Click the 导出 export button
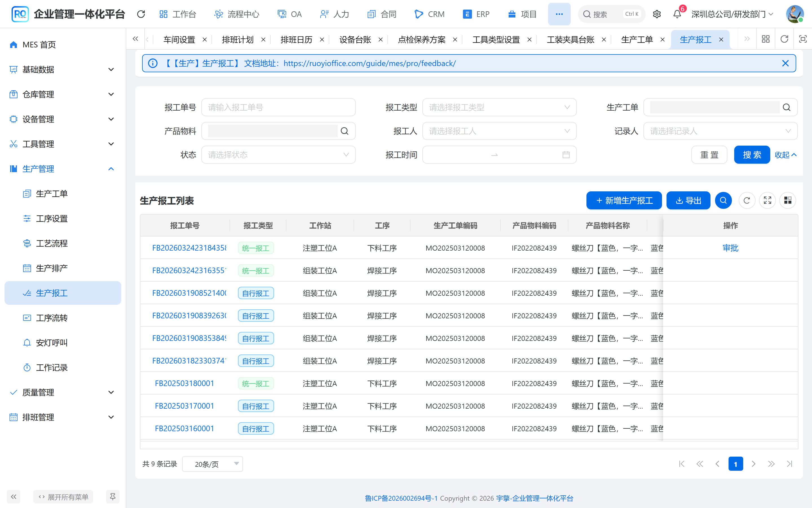The height and width of the screenshot is (508, 812). (688, 201)
